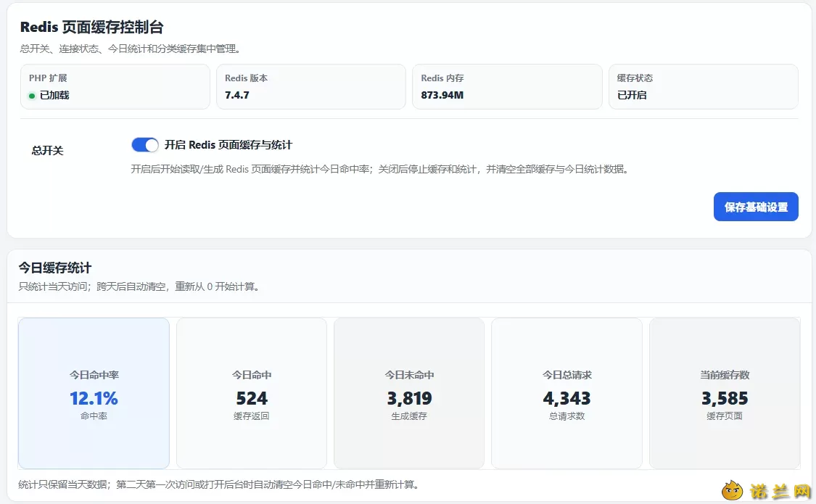
Task: Click the 今日总请求 4,343 value
Action: 566,398
